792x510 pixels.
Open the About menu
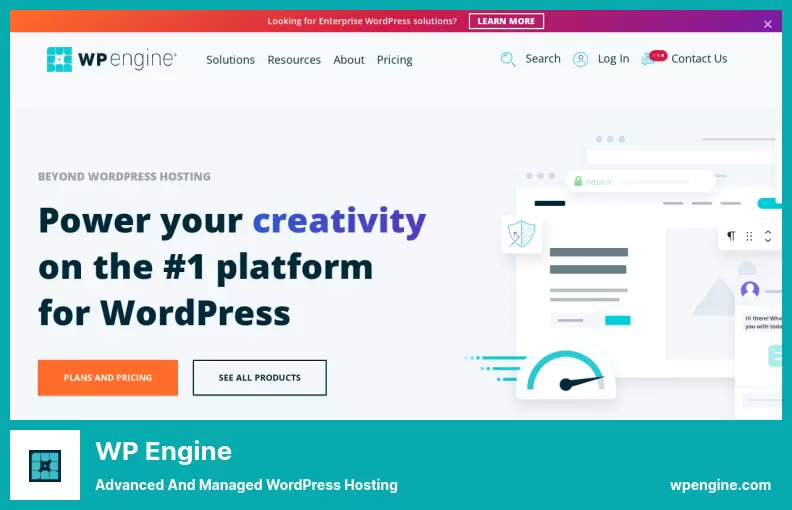click(349, 60)
